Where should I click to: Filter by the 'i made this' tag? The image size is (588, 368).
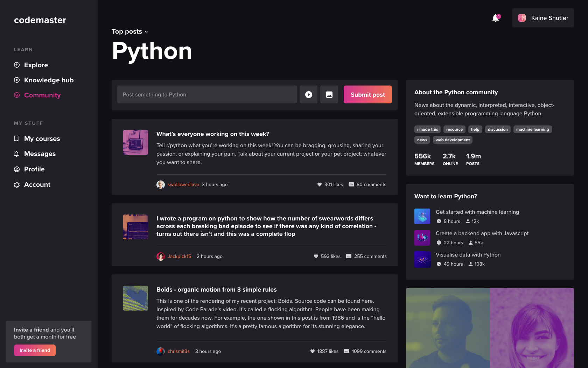[427, 129]
